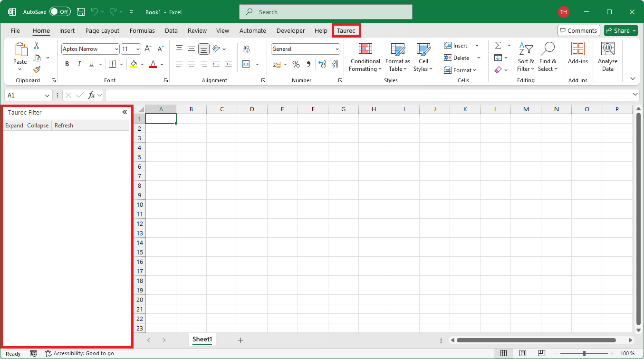Click the Save icon in title bar

click(x=81, y=12)
